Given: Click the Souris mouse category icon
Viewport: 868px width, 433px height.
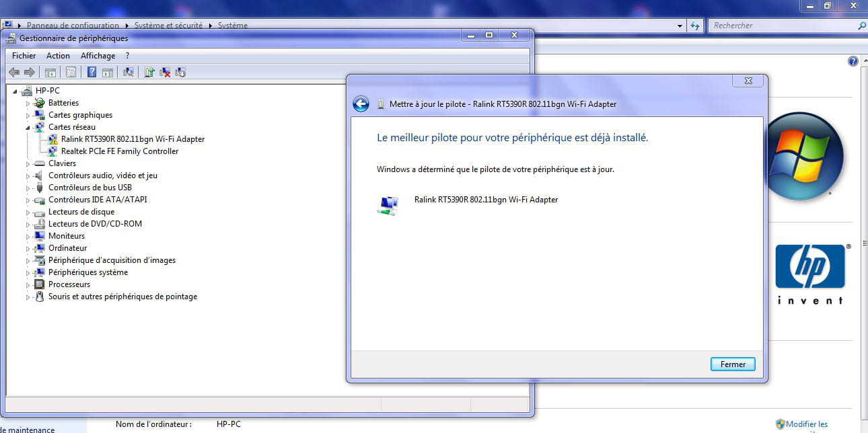Looking at the screenshot, I should pyautogui.click(x=40, y=297).
